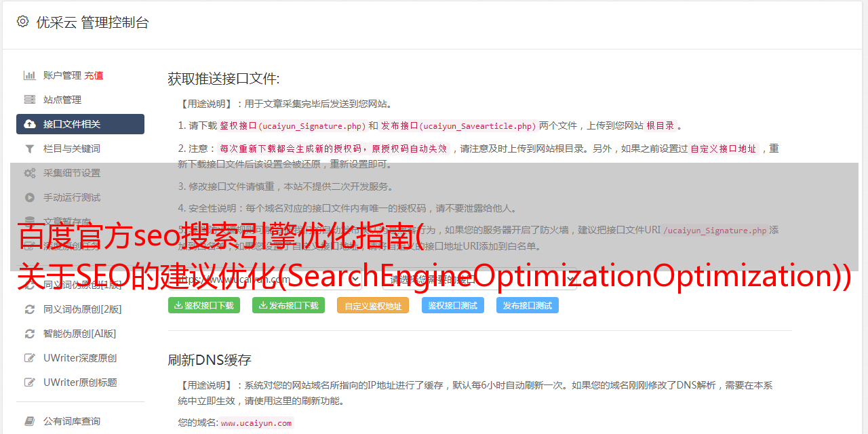Click the server icon next to 站点管理
Screen dimensions: 868x434
point(30,100)
